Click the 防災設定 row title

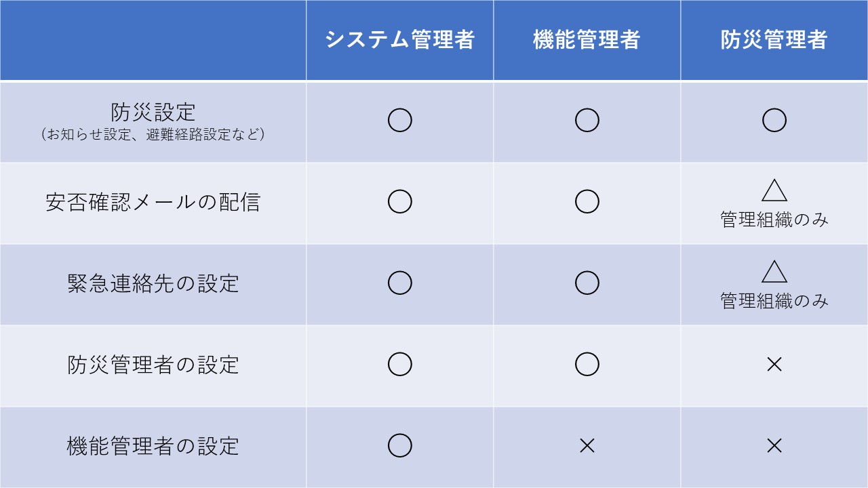[153, 113]
